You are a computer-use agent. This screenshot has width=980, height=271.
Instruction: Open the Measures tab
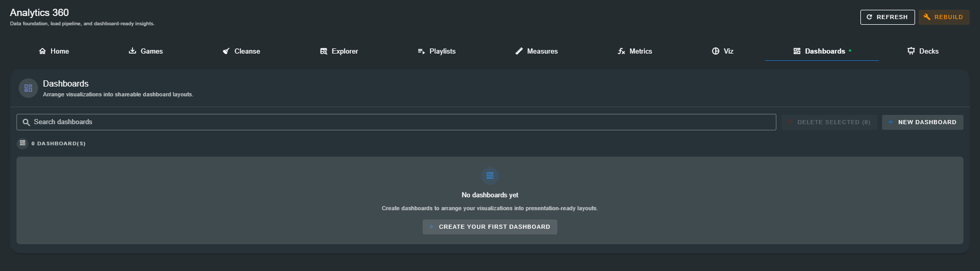[537, 51]
